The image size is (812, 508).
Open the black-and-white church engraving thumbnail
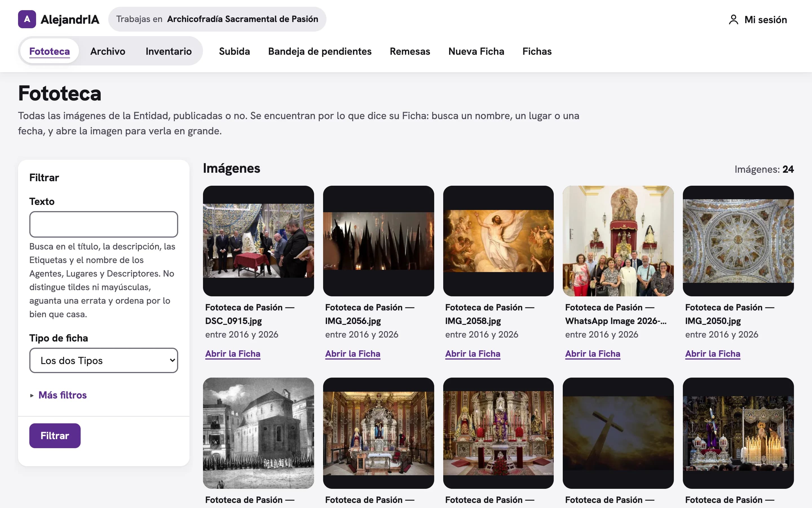[x=258, y=433]
